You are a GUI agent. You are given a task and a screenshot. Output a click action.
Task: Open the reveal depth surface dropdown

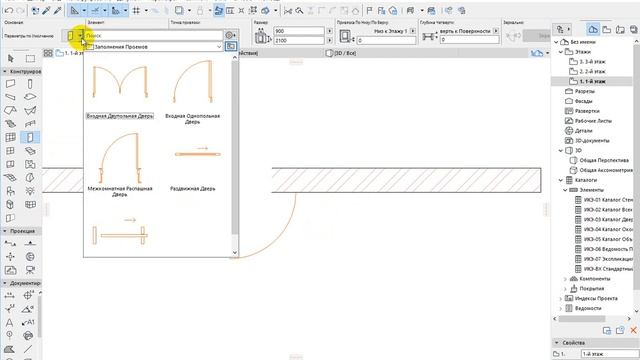(496, 31)
